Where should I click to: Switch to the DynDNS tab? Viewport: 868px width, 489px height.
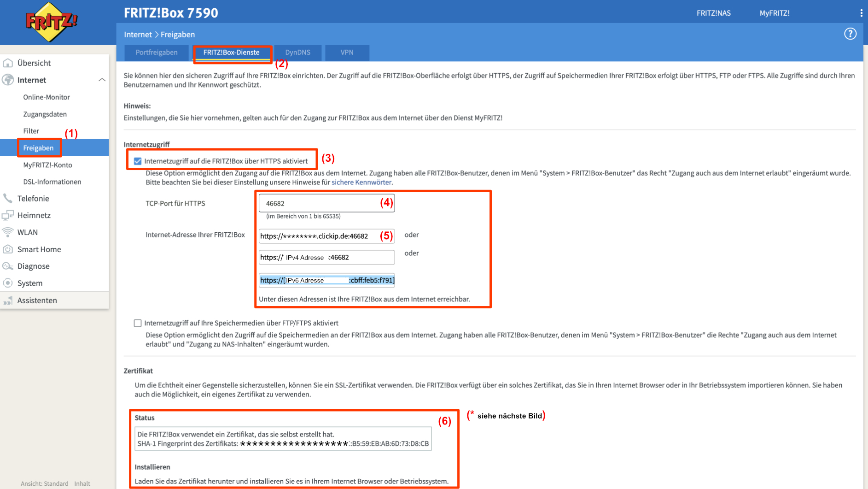pyautogui.click(x=298, y=53)
